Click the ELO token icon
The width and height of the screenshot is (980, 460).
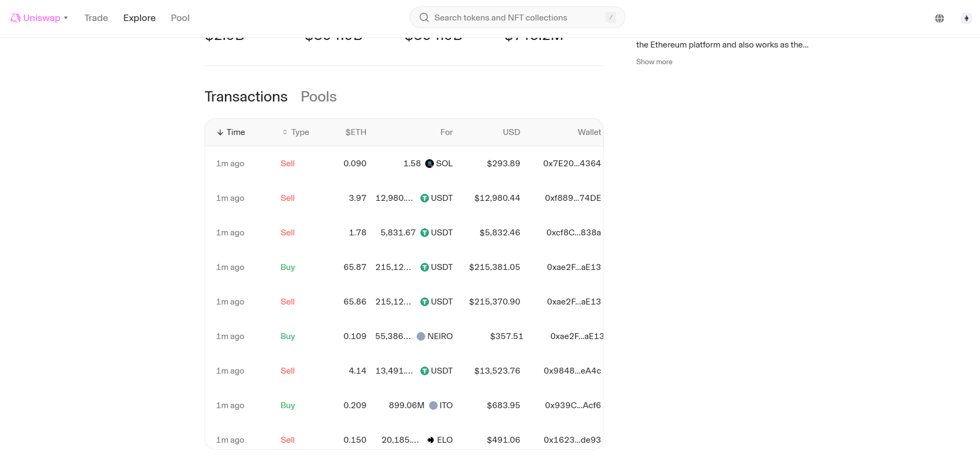pos(431,440)
